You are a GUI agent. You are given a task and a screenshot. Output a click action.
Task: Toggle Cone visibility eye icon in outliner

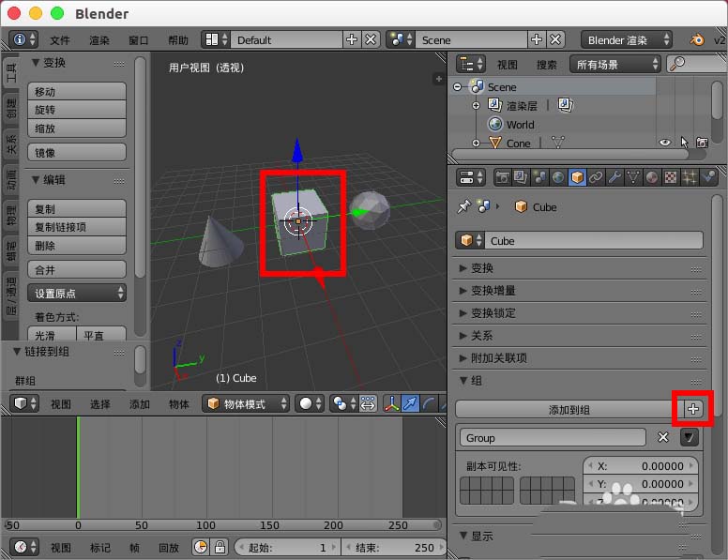click(x=665, y=143)
